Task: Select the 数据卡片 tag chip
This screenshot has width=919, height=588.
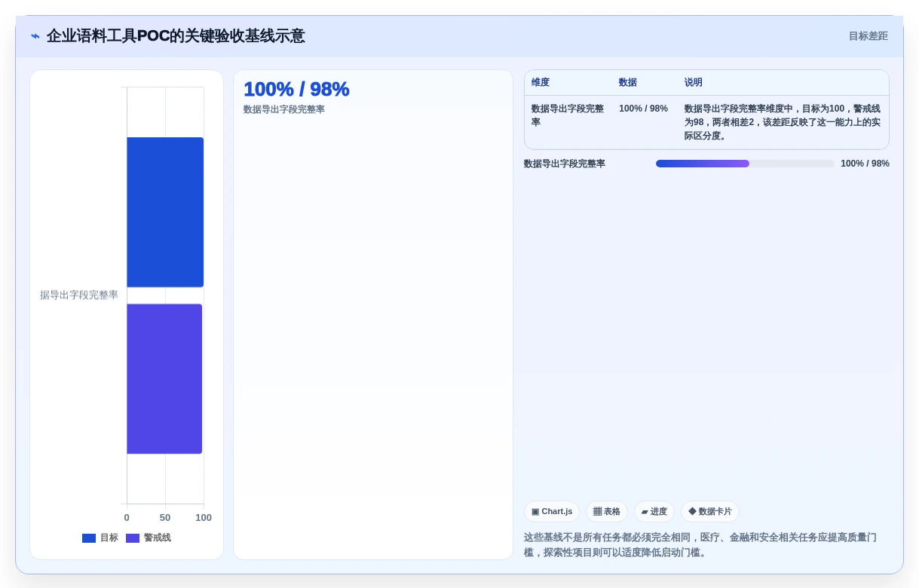Action: coord(710,511)
